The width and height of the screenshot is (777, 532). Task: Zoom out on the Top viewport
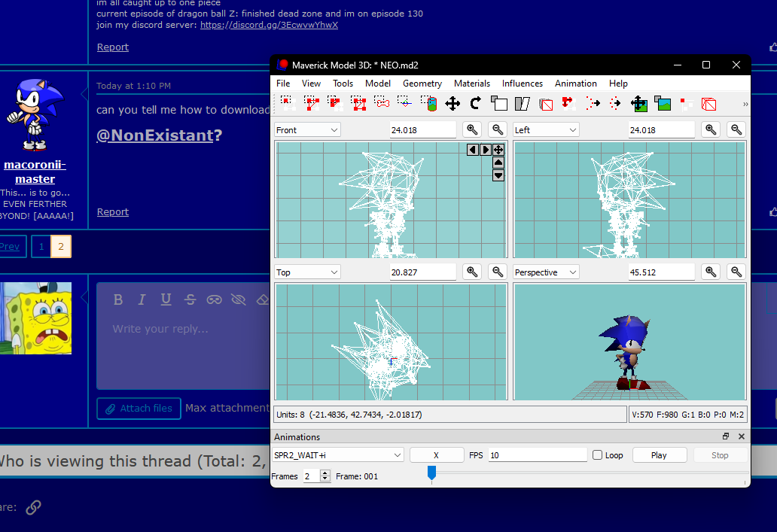[498, 272]
